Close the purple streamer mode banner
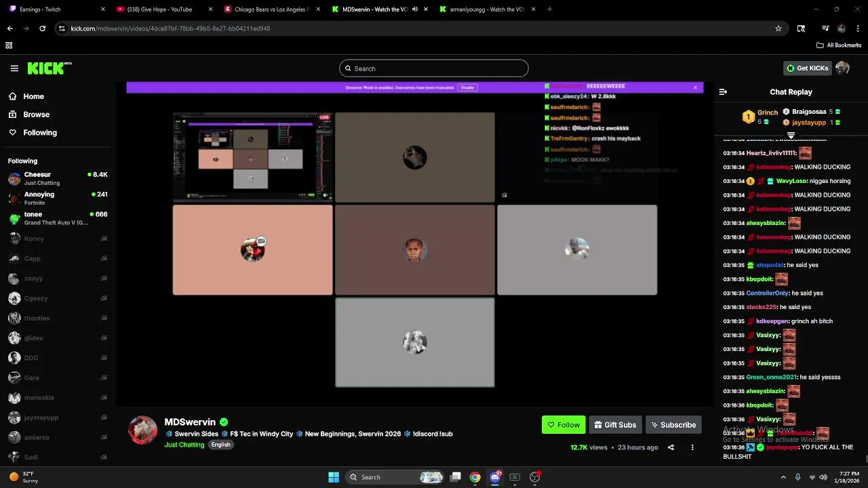This screenshot has height=488, width=868. 695,87
